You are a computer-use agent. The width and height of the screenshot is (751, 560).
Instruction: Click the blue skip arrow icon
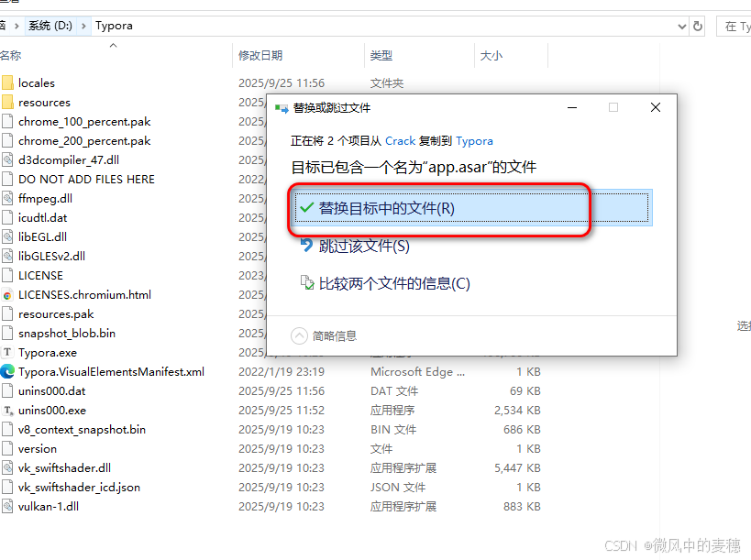[306, 245]
